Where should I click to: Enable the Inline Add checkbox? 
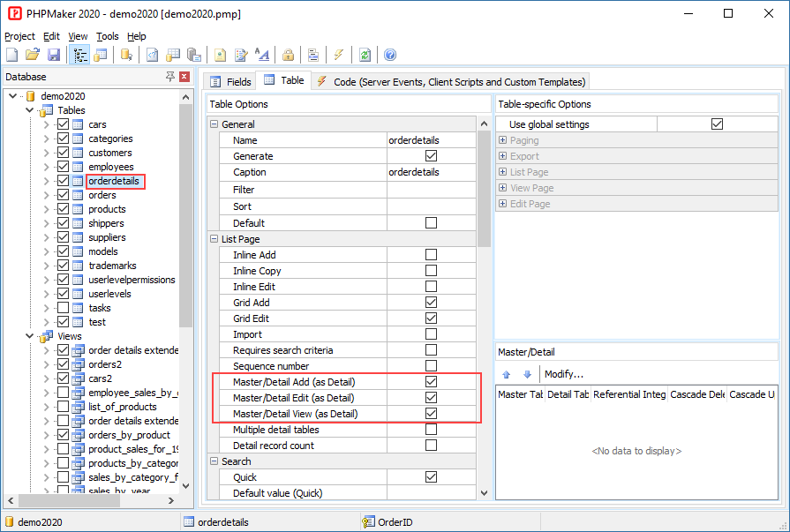(x=431, y=255)
